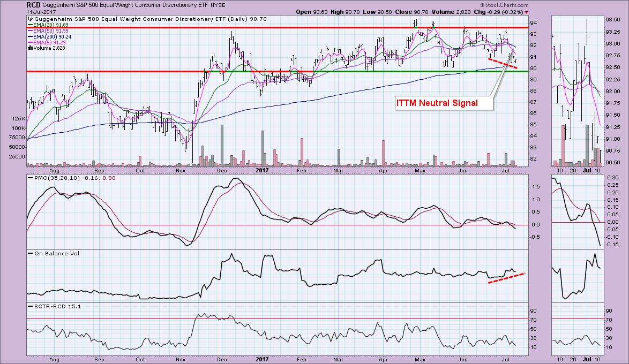Click the EMA(20) 91.89 legend entry

(x=48, y=25)
